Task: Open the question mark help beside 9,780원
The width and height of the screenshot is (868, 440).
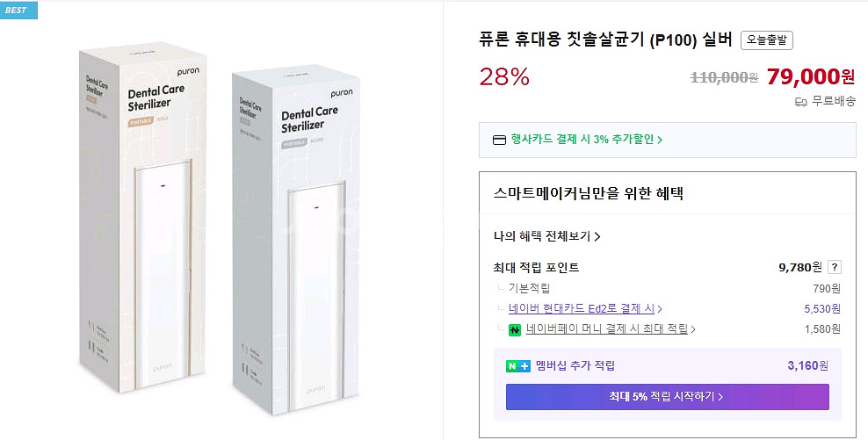Action: coord(835,268)
